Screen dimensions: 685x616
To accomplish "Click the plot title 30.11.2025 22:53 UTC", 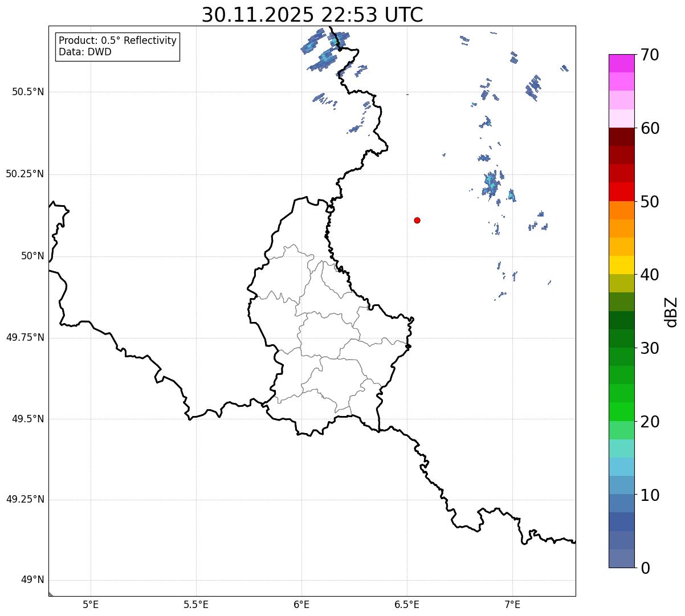I will point(312,15).
